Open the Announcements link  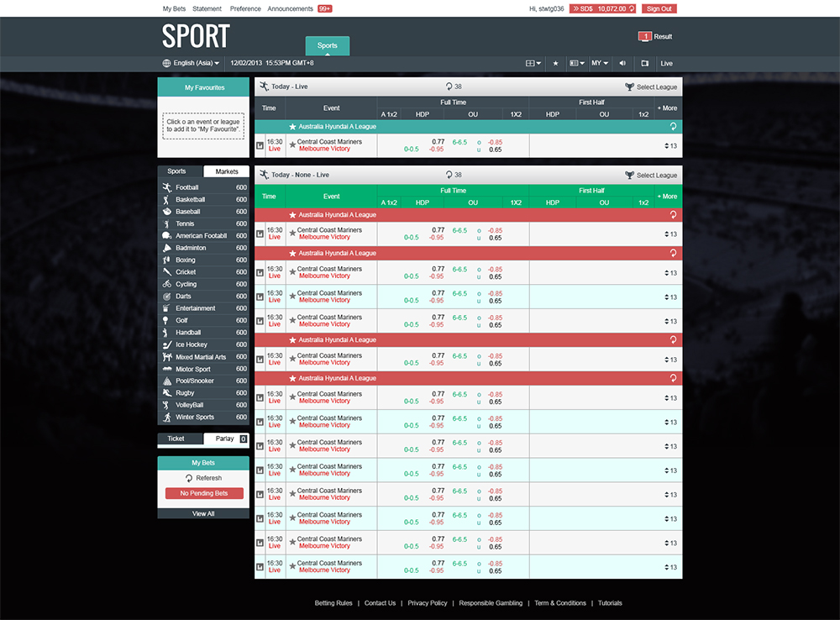coord(291,8)
